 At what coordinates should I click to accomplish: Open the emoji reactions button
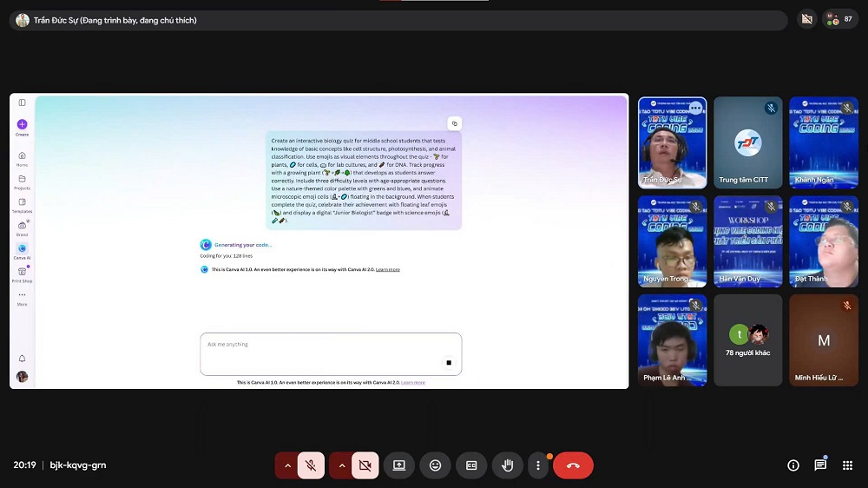435,465
